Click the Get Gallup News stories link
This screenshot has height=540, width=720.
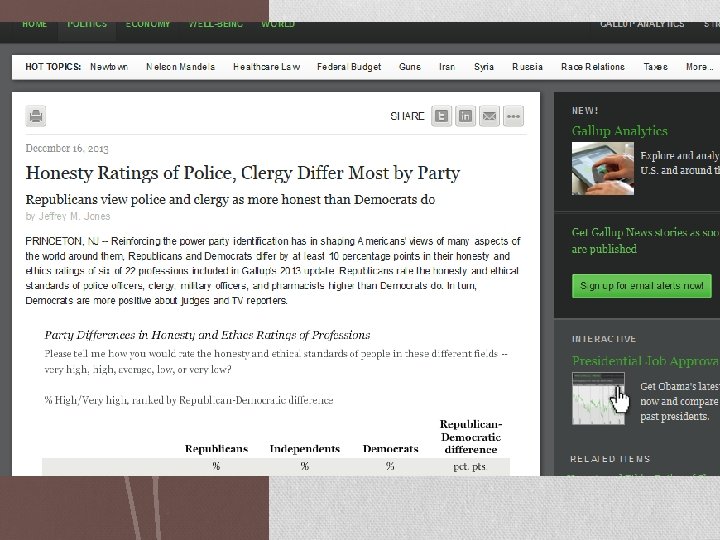click(x=646, y=241)
